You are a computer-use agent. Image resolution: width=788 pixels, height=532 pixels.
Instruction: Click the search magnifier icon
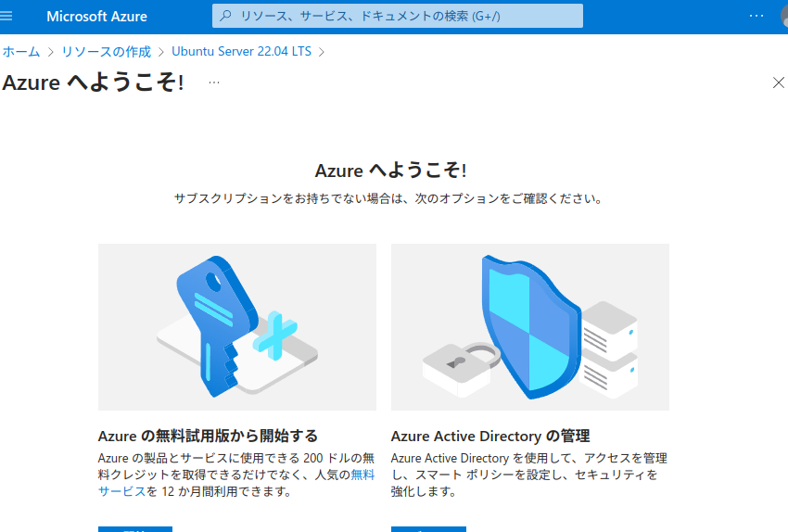point(225,16)
